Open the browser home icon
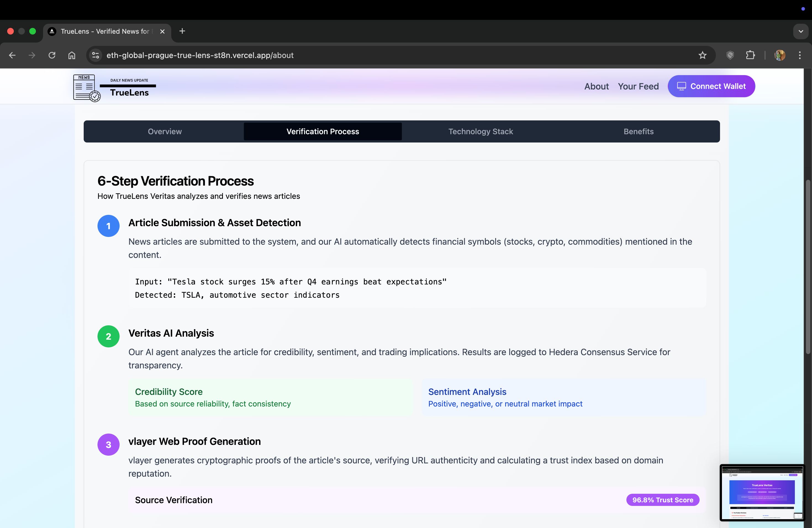The height and width of the screenshot is (528, 812). click(72, 55)
